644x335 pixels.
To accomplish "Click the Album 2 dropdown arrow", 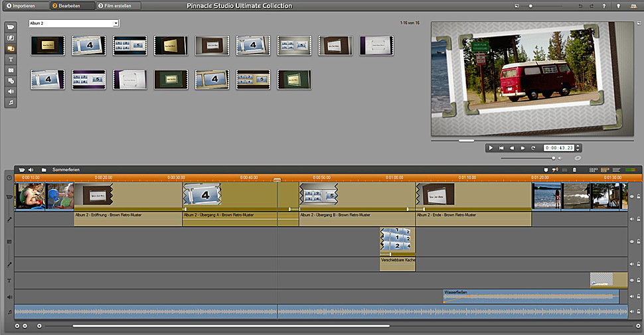I will point(116,23).
